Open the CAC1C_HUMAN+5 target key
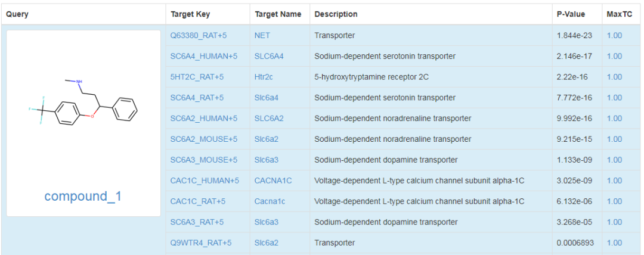This screenshot has height=255, width=644. [205, 181]
